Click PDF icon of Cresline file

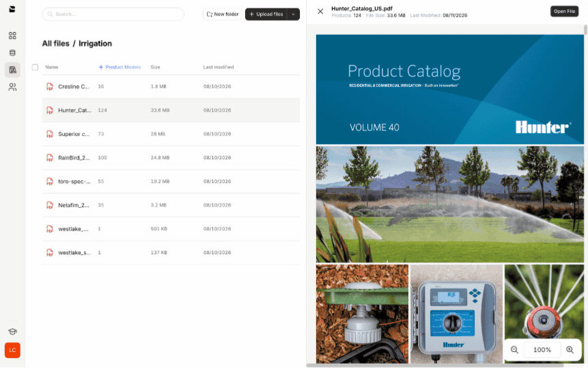pyautogui.click(x=49, y=87)
